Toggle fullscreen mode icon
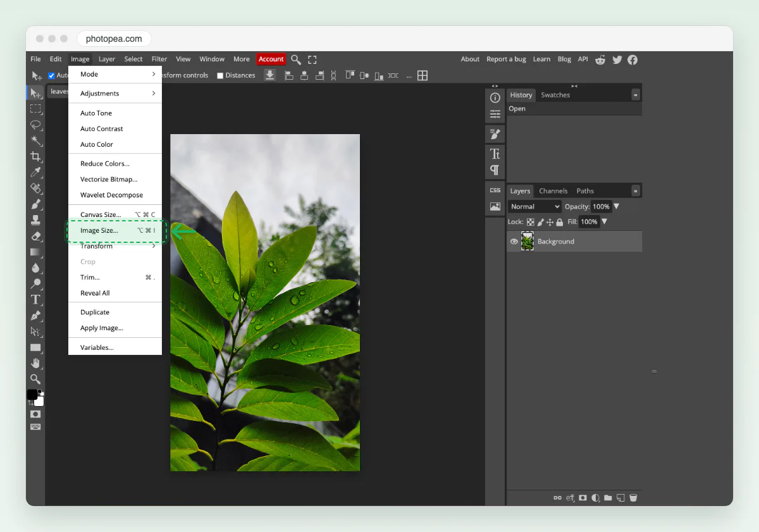The image size is (759, 532). point(312,59)
